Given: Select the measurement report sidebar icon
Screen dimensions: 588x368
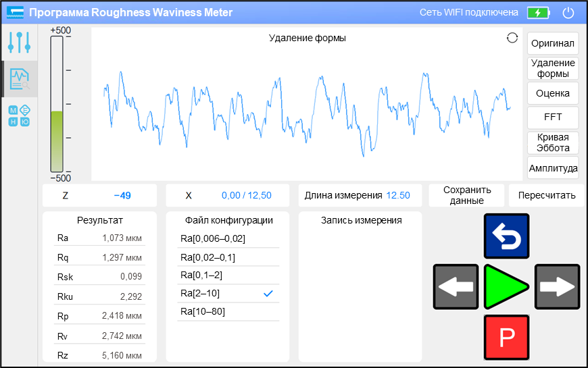Looking at the screenshot, I should (20, 79).
